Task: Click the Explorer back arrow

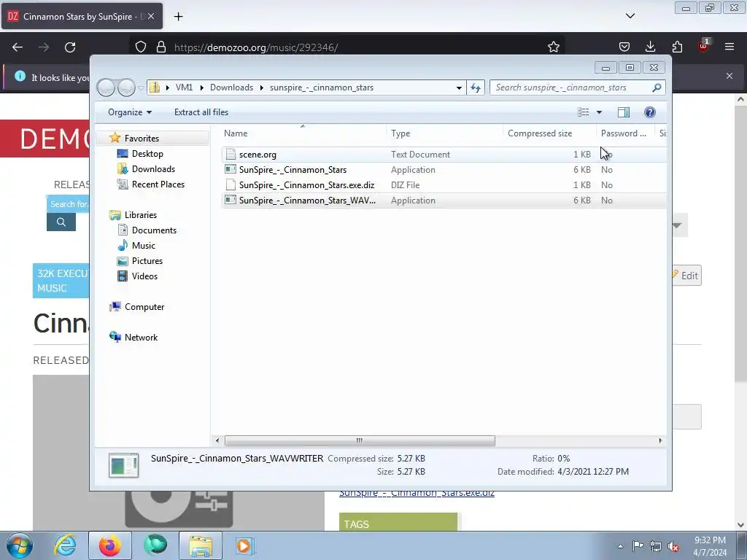Action: (x=106, y=87)
